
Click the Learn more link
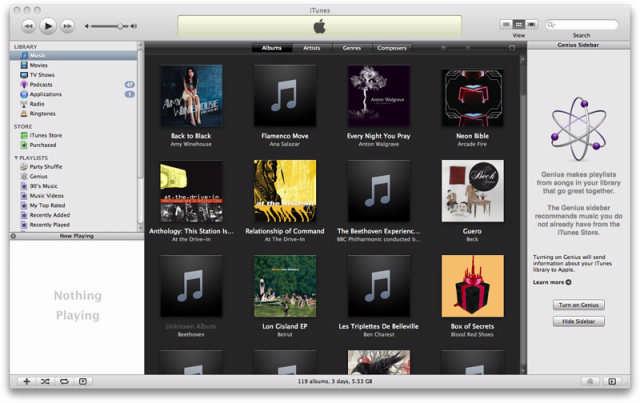click(551, 282)
